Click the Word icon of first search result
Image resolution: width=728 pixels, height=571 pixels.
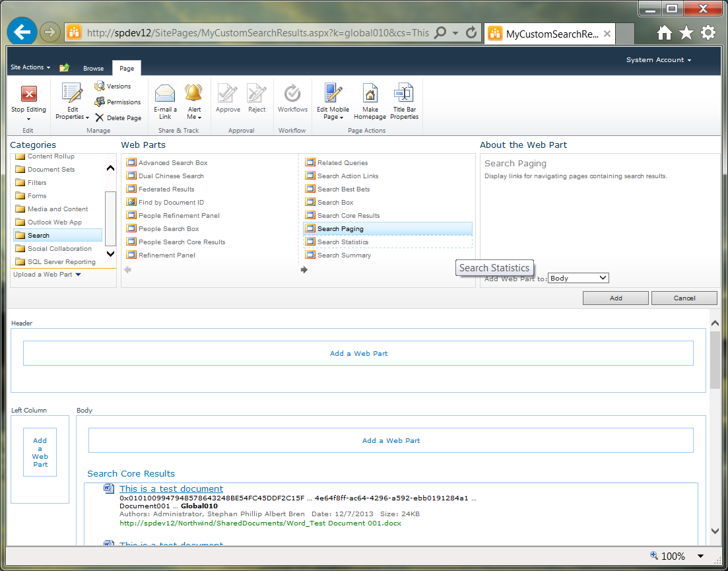(x=109, y=488)
